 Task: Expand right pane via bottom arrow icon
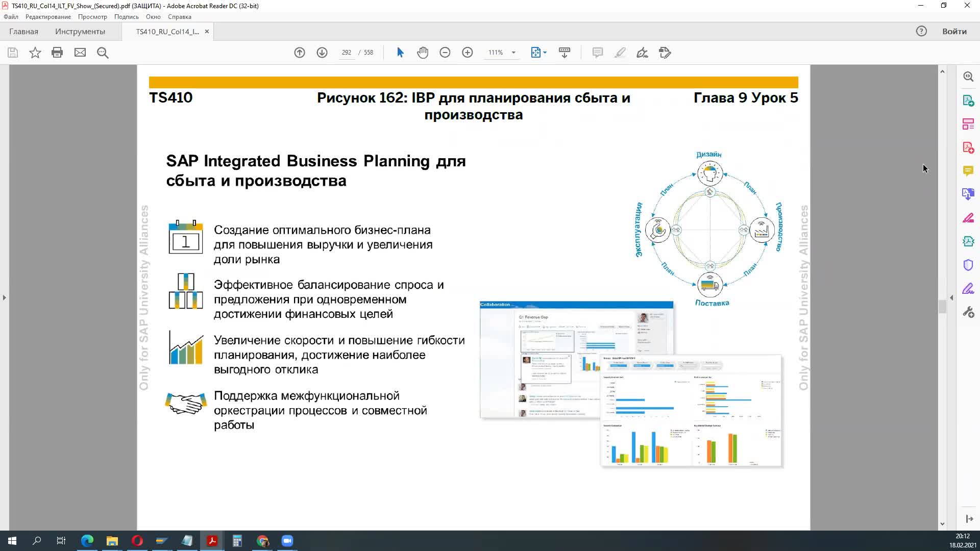coord(969,519)
